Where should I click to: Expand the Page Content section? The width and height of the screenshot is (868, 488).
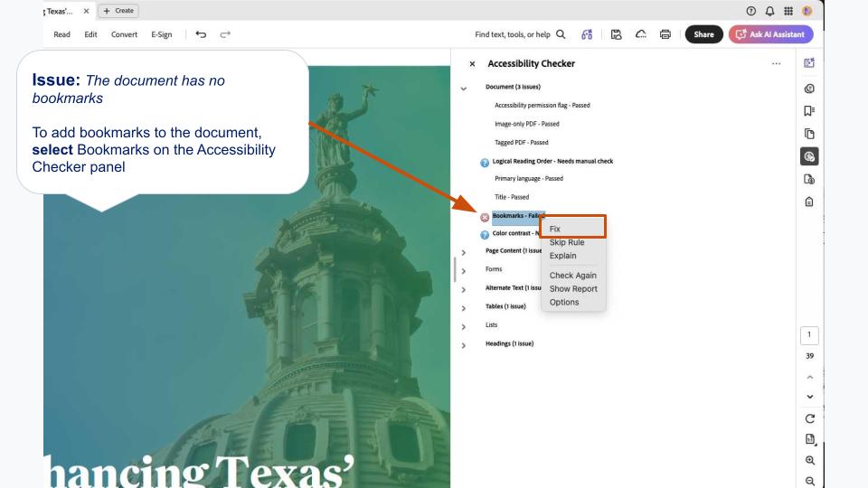point(464,252)
